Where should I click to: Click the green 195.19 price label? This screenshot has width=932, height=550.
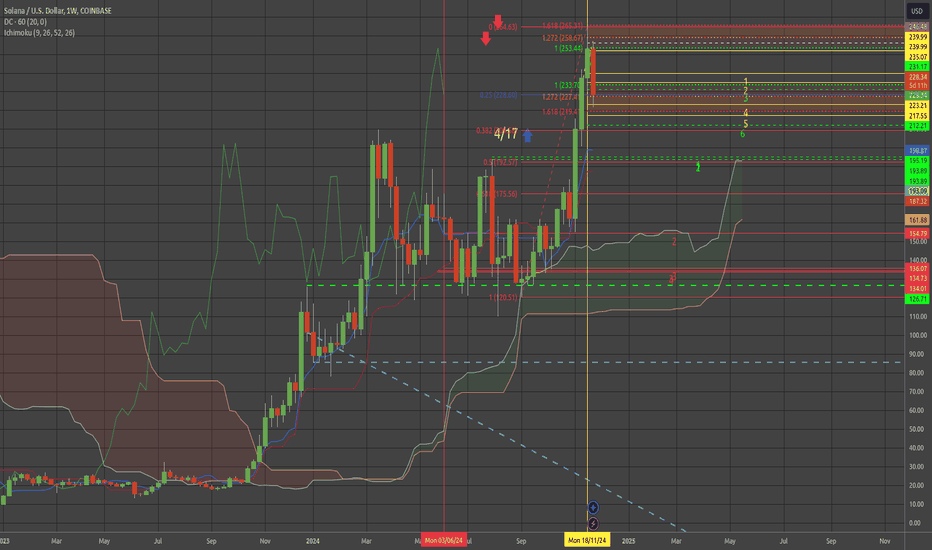[917, 161]
